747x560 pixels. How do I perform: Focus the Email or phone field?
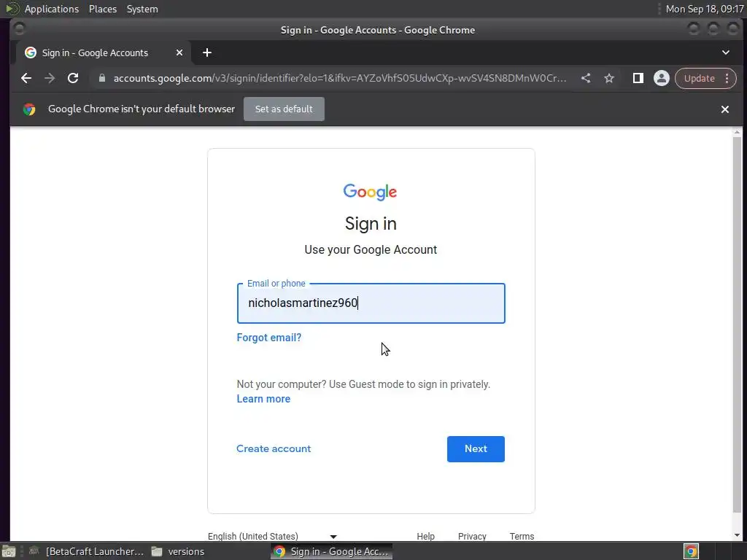[371, 303]
